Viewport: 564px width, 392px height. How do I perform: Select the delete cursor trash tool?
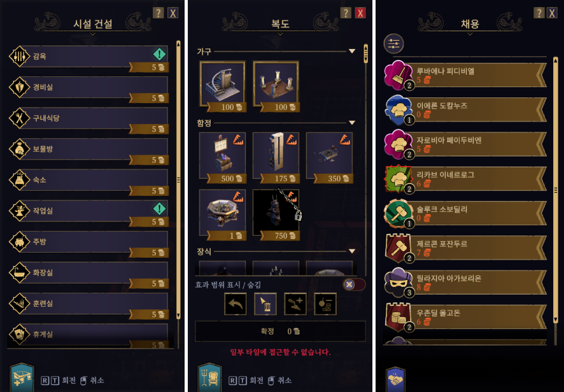[x=265, y=304]
